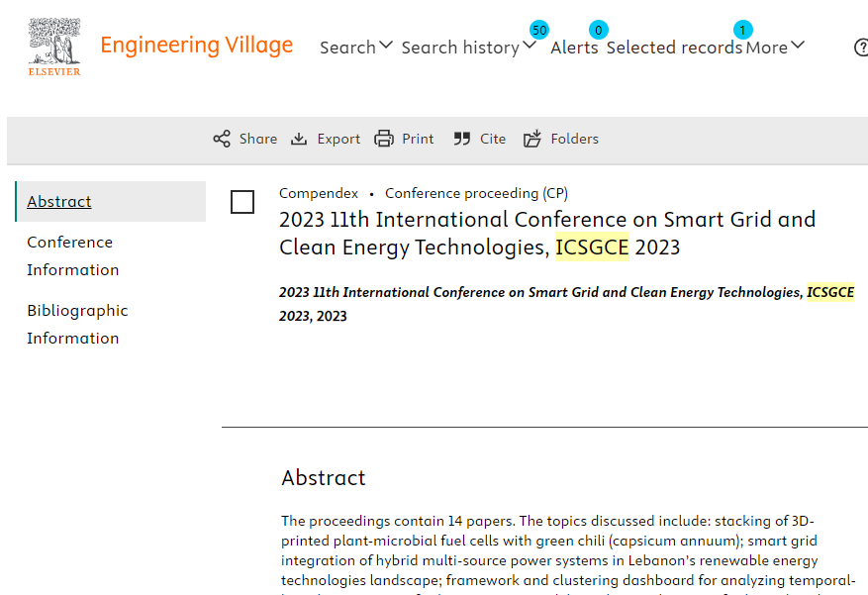Expand the More menu chevron
This screenshot has width=868, height=595.
click(x=798, y=46)
